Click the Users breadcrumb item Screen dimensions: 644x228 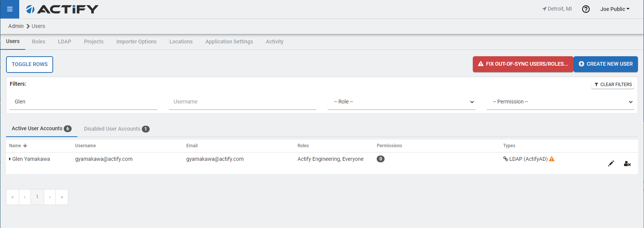38,26
